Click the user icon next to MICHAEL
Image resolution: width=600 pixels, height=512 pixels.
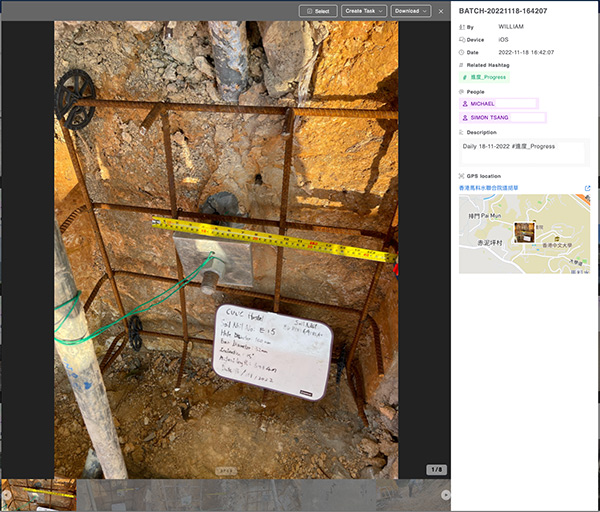click(465, 103)
